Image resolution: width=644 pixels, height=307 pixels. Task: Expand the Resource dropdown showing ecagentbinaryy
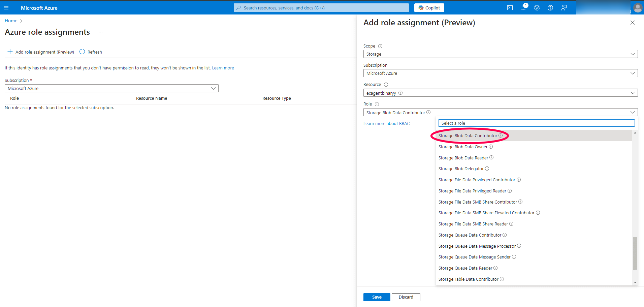tap(501, 93)
